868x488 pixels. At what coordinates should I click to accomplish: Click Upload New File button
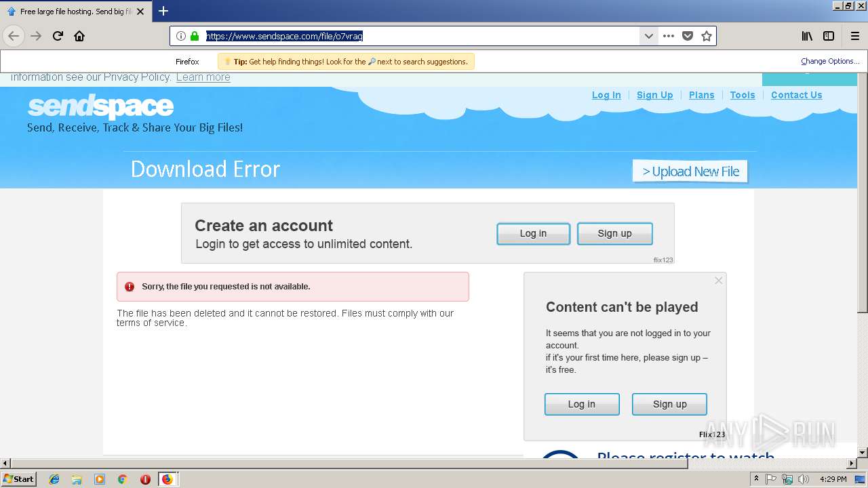tap(690, 171)
